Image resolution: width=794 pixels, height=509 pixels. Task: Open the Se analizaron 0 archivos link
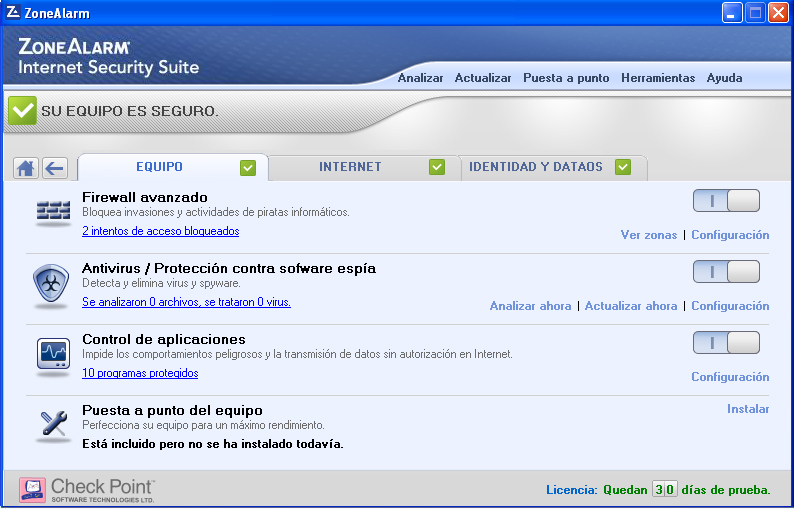[186, 302]
